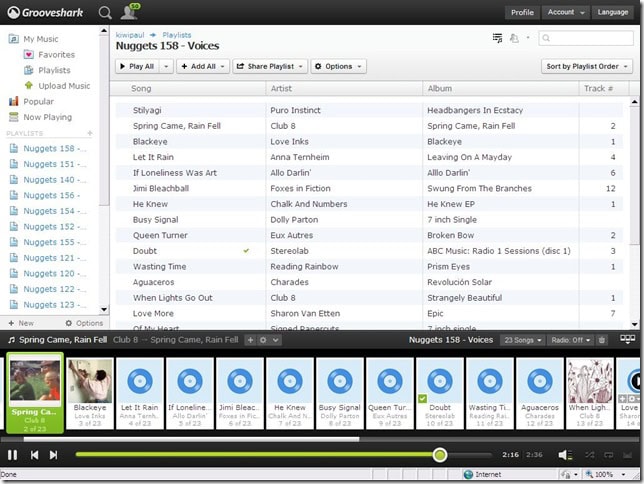Open the playlist Options dropdown
Screen dimensions: 644x484
click(x=338, y=66)
